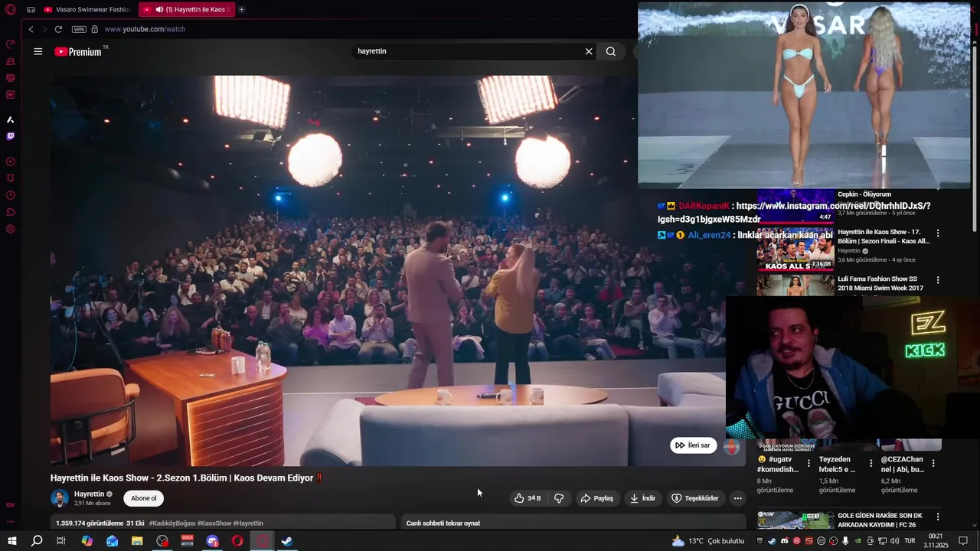The height and width of the screenshot is (551, 980).
Task: Mute audio icon on Hayrettin tab
Action: point(159,10)
